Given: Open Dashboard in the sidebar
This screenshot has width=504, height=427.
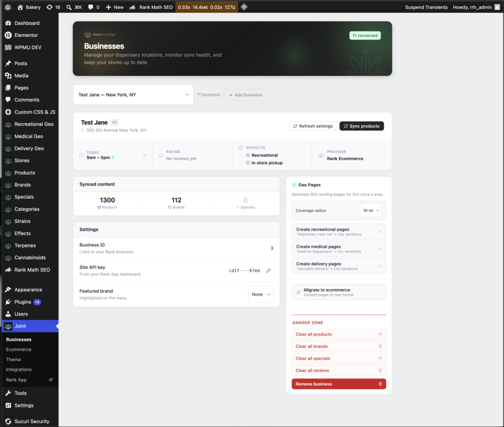Looking at the screenshot, I should (27, 23).
